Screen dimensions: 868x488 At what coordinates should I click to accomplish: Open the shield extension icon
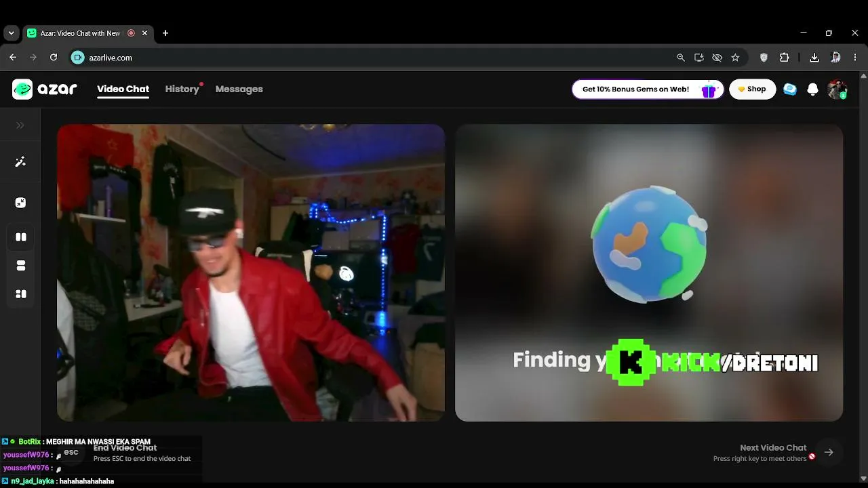click(764, 58)
